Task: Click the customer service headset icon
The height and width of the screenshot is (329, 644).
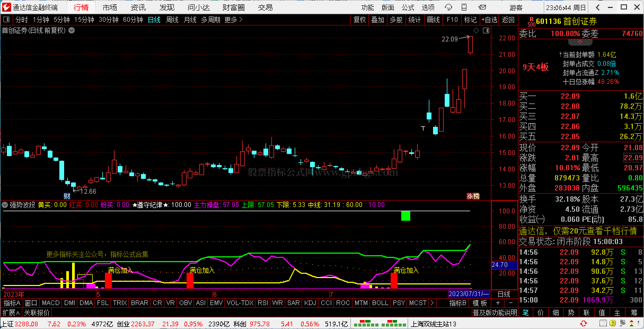Action: coord(448,7)
